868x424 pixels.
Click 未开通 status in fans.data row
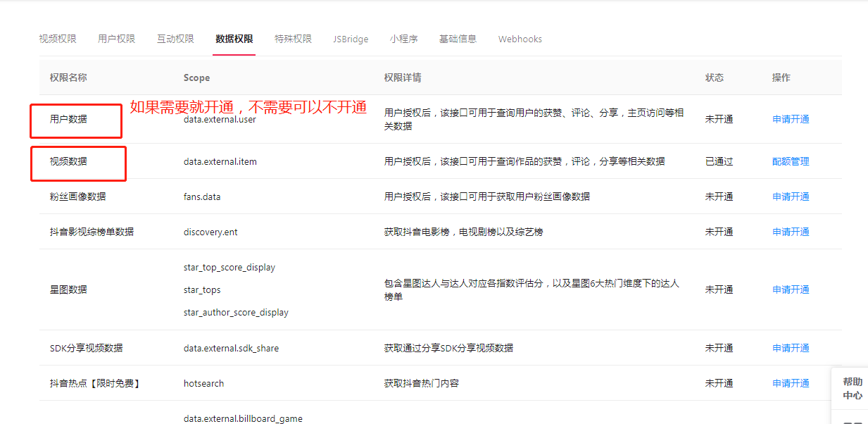pos(719,197)
